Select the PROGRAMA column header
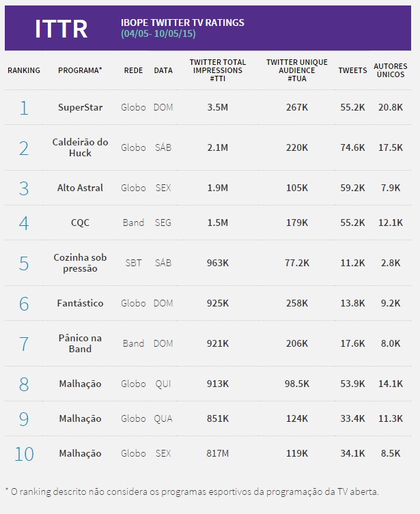 80,70
